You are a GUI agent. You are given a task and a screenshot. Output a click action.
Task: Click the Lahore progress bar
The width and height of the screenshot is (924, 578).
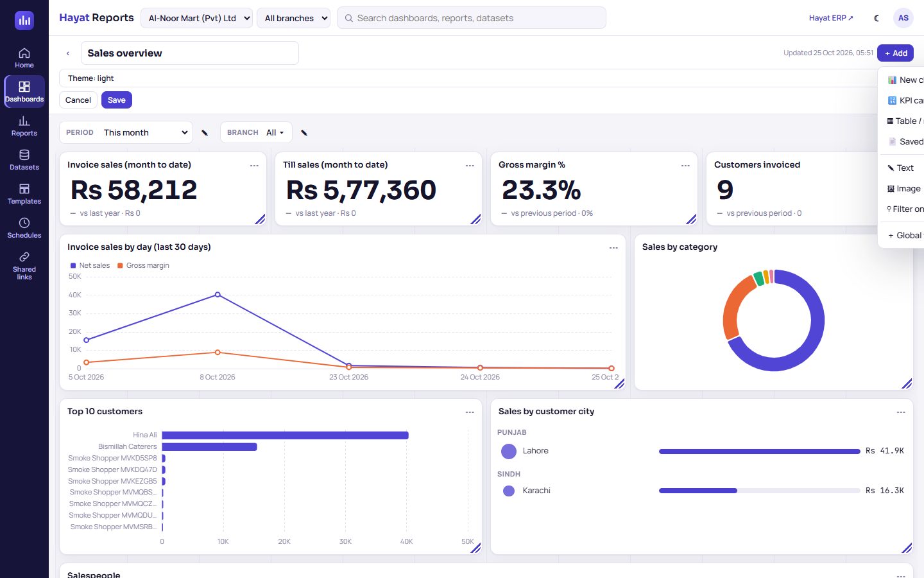pyautogui.click(x=759, y=451)
